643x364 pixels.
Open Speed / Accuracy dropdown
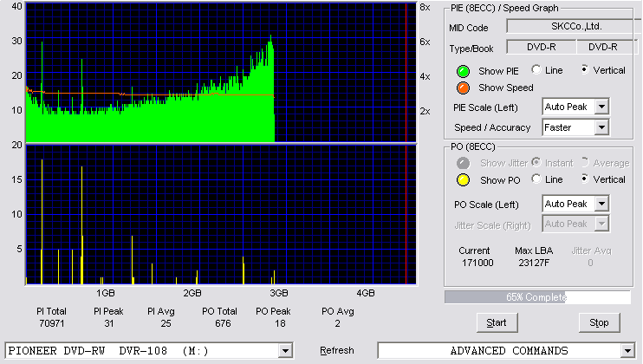tap(601, 127)
